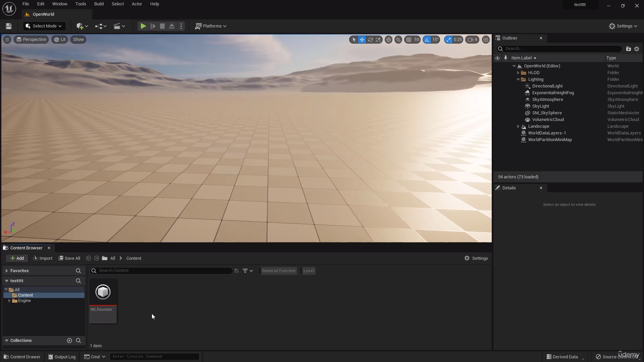This screenshot has height=362, width=644.
Task: Select the Move transform tool
Action: tap(362, 40)
